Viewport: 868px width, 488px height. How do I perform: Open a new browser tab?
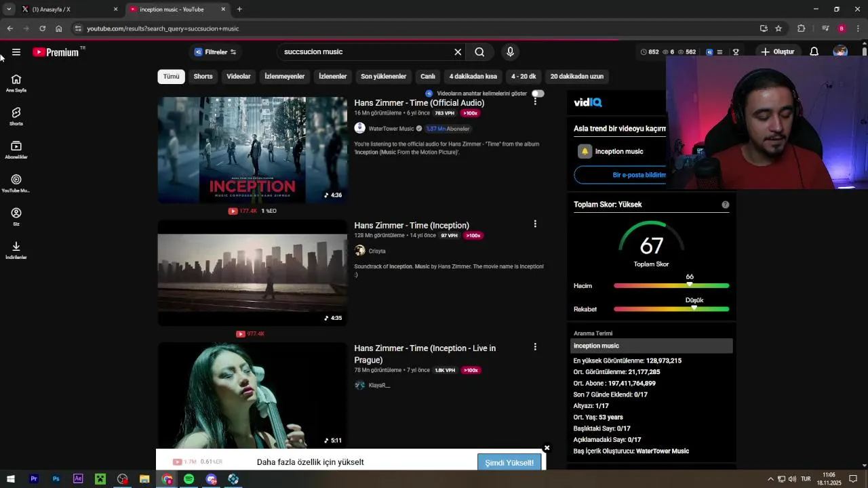coord(239,9)
